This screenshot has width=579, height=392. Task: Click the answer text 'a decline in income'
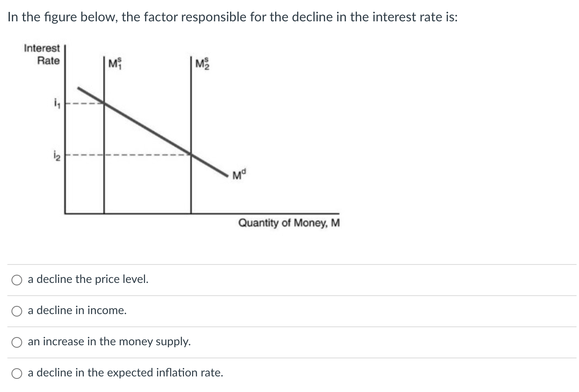(x=77, y=310)
